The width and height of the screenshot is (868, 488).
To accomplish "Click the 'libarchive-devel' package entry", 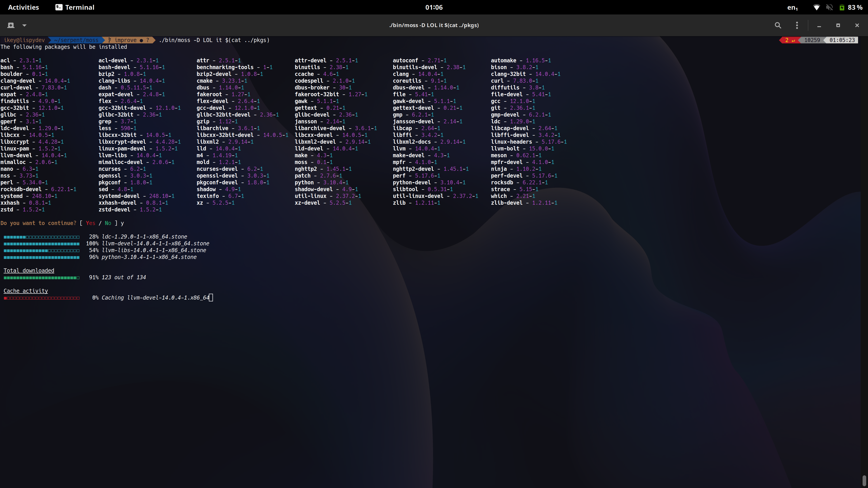I will [x=336, y=128].
